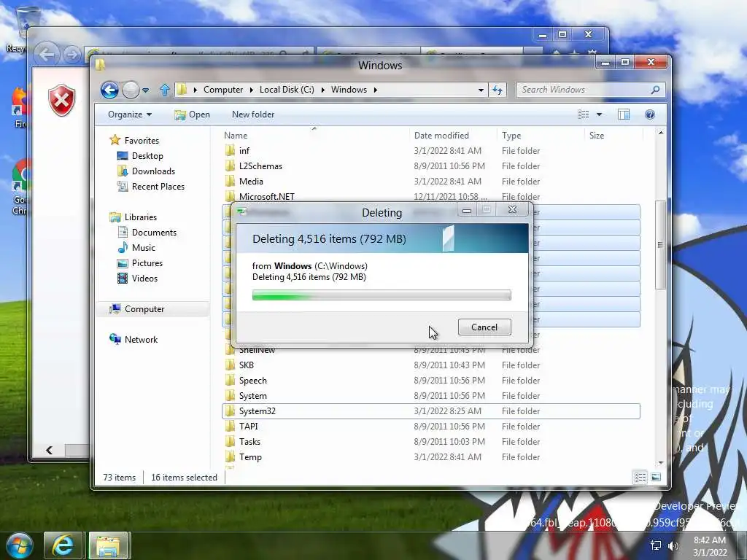Select the TAPI folder
Screen dimensions: 747x560
coord(430,426)
